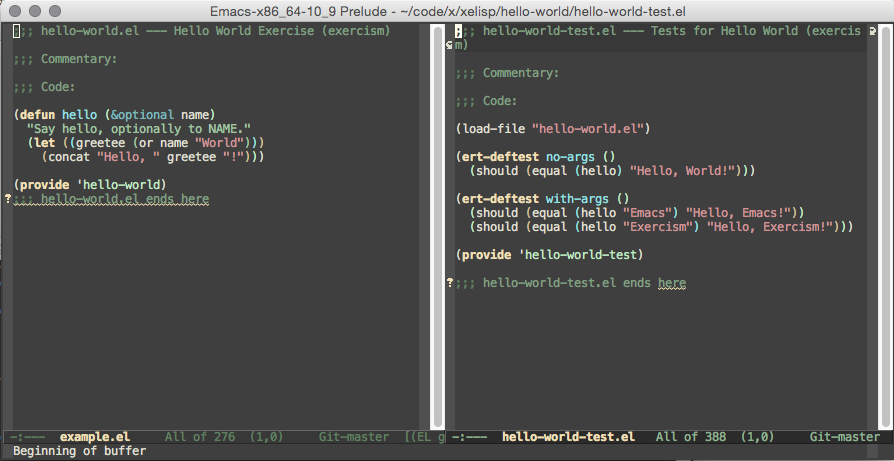Click the 'no-args' test name
The width and height of the screenshot is (894, 461).
570,157
